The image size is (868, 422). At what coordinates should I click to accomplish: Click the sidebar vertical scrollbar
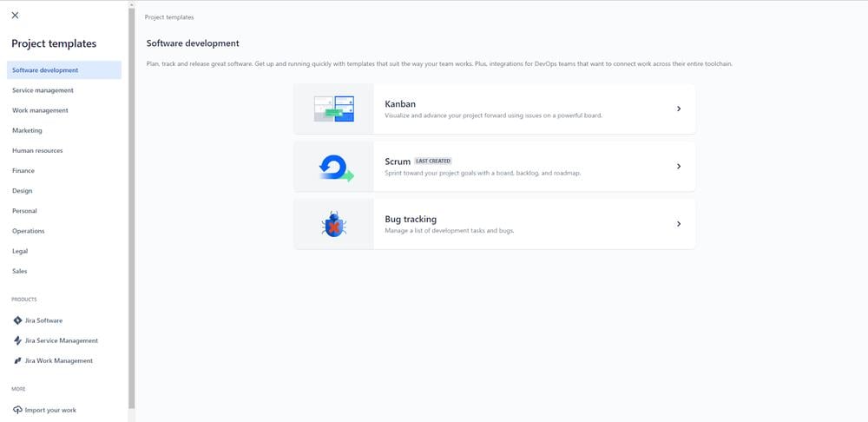(132, 208)
